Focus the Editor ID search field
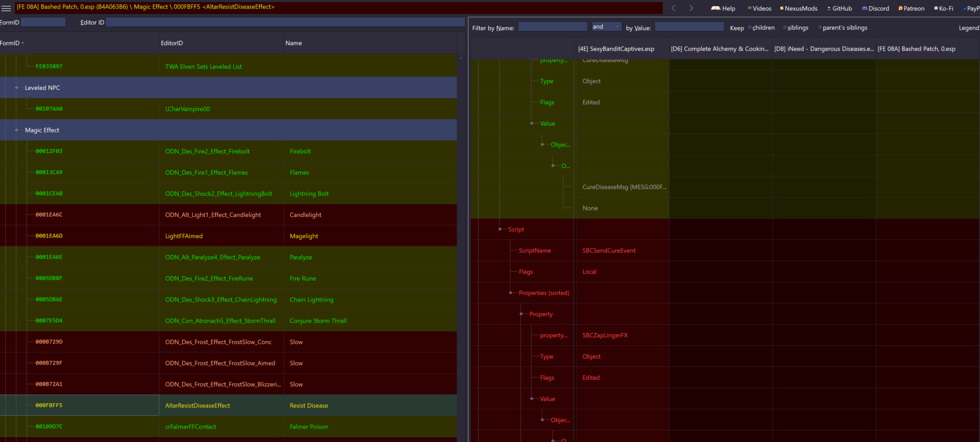This screenshot has width=980, height=442. [285, 22]
